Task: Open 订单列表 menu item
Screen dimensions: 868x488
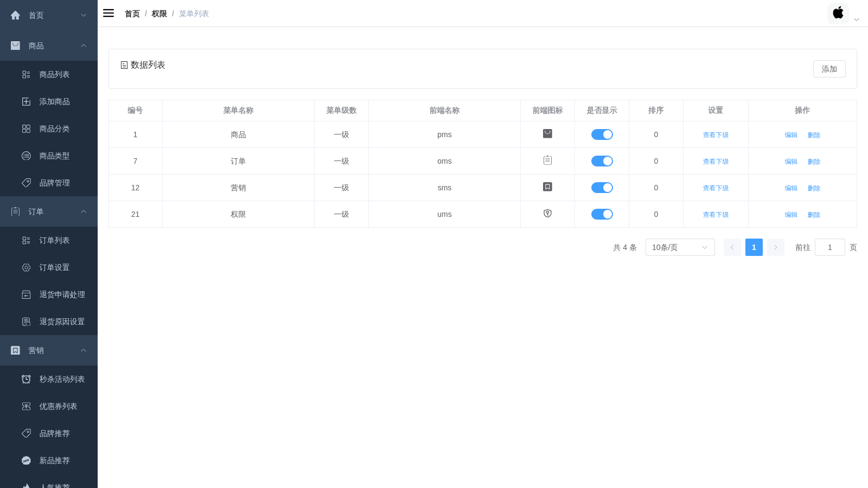Action: coord(49,240)
